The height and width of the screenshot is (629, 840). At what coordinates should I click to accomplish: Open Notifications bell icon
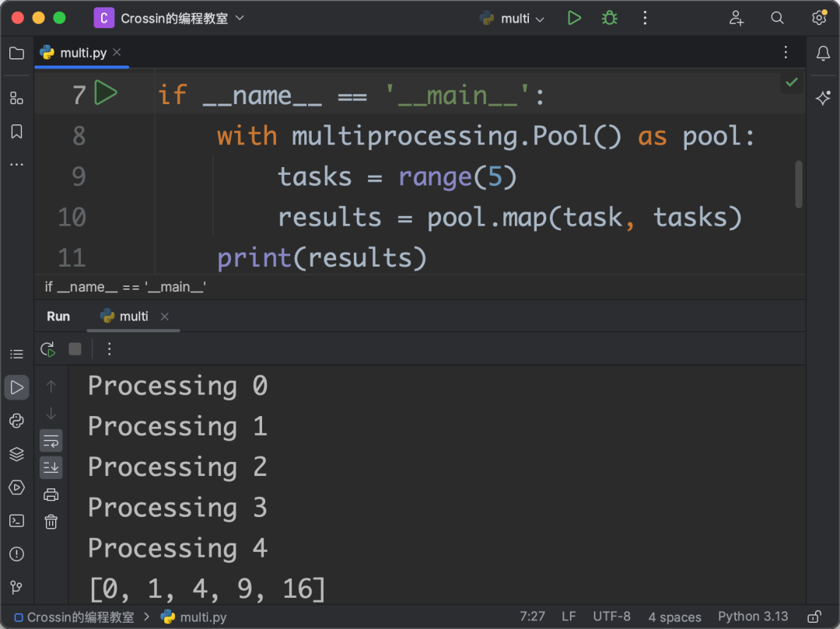tap(824, 53)
